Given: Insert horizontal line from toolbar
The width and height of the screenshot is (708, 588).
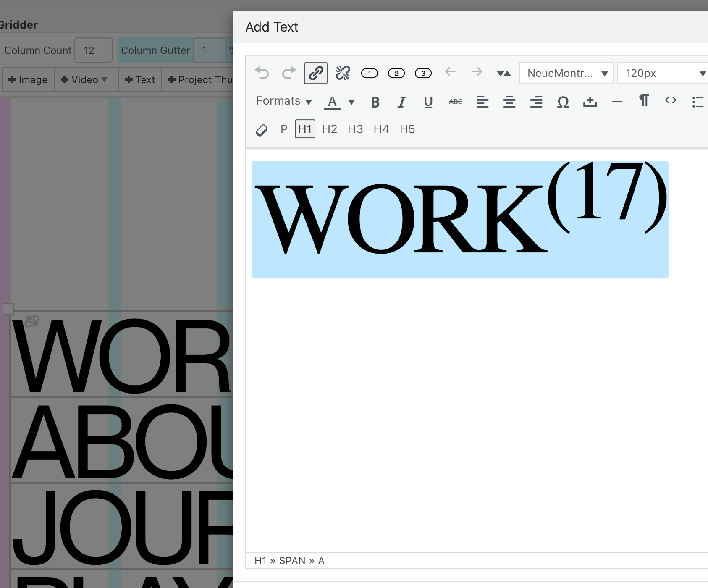Looking at the screenshot, I should point(617,102).
